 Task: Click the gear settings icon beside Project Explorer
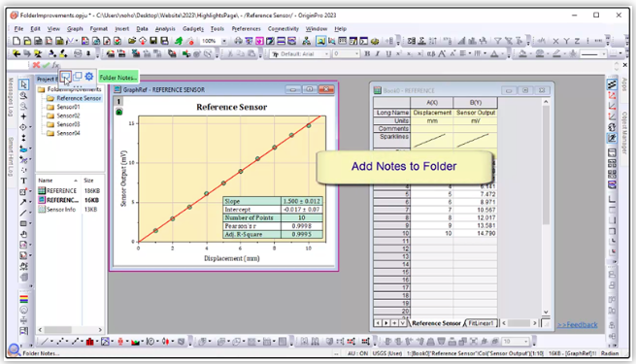[x=89, y=77]
